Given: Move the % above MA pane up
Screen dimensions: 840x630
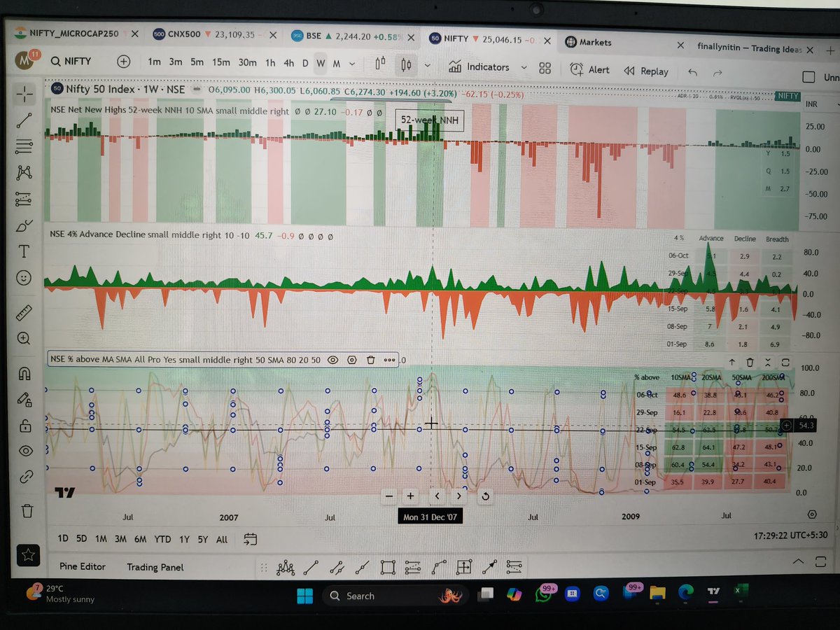Looking at the screenshot, I should (x=731, y=362).
